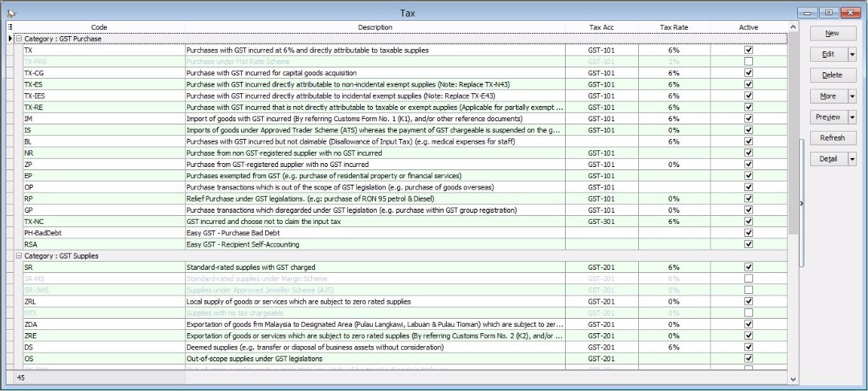868x391 pixels.
Task: Open the Edit button dropdown arrow
Action: (x=852, y=55)
